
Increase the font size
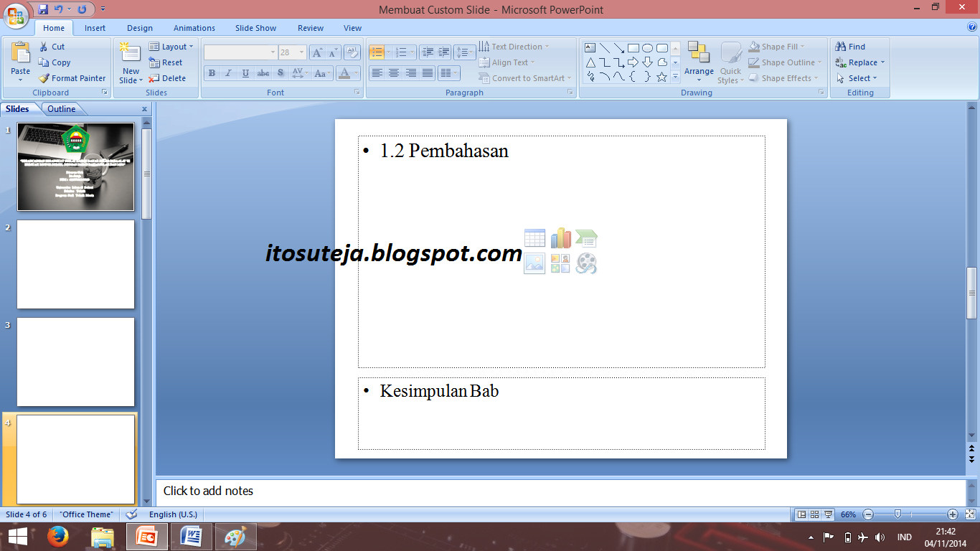(x=317, y=52)
